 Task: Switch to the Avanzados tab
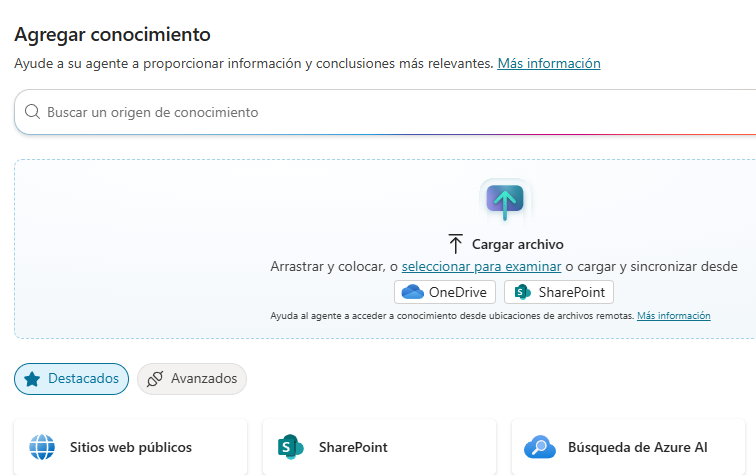[192, 379]
